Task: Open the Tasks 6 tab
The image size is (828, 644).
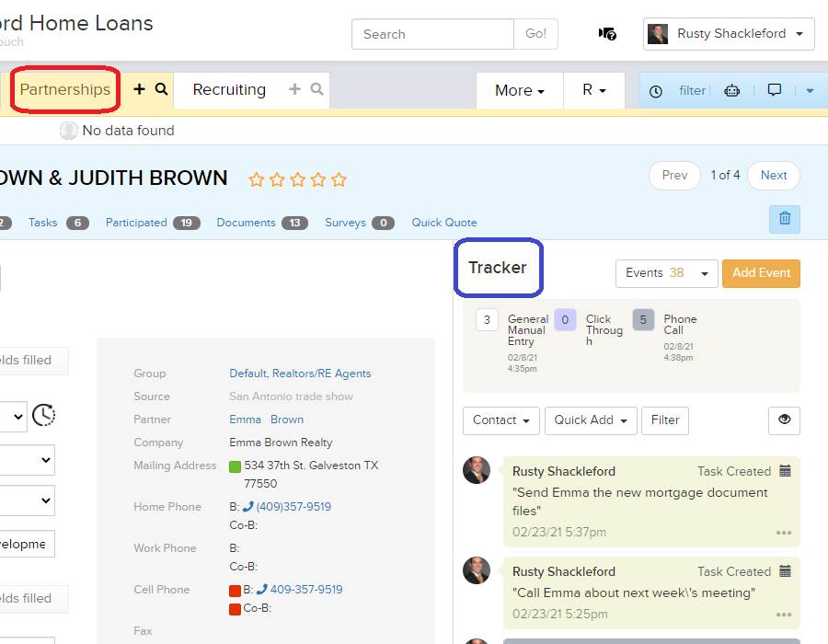Action: pos(58,223)
